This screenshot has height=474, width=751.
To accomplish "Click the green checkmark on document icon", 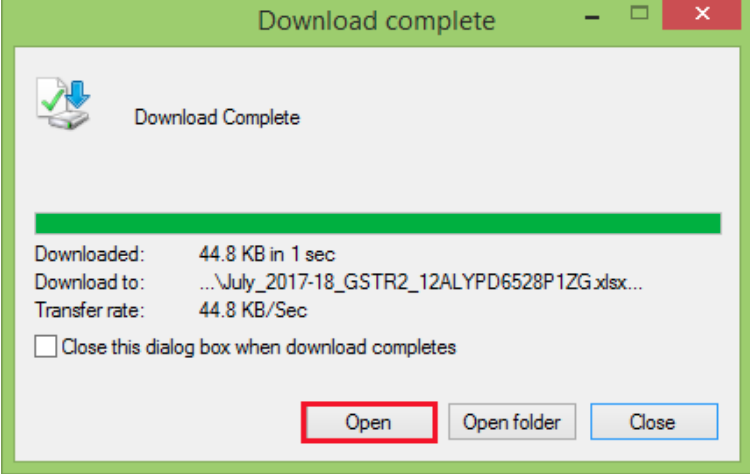I will click(x=52, y=100).
